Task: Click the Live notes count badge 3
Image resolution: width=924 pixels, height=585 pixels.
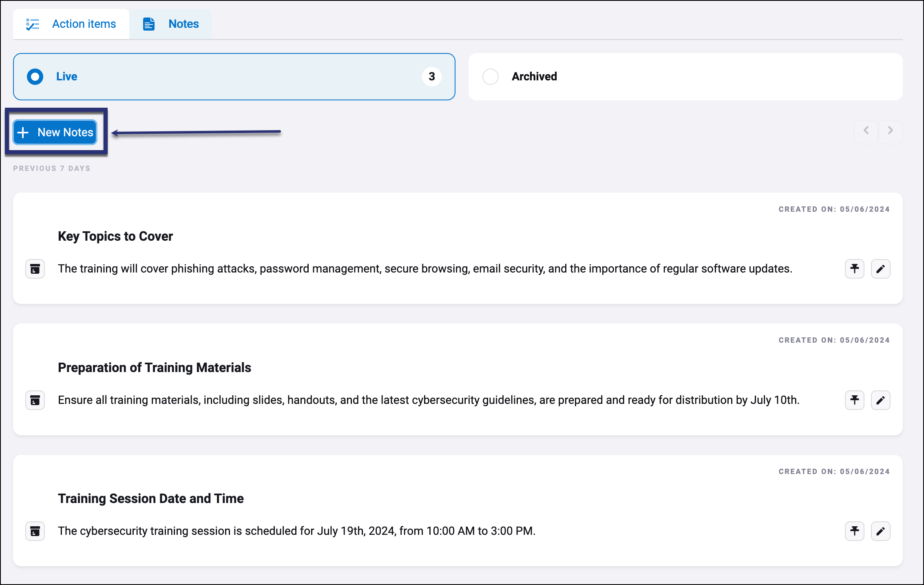Action: (x=432, y=77)
